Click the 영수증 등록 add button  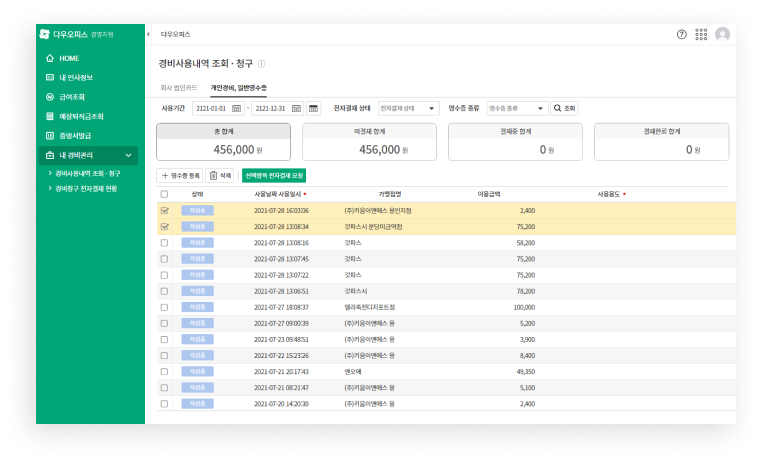180,176
